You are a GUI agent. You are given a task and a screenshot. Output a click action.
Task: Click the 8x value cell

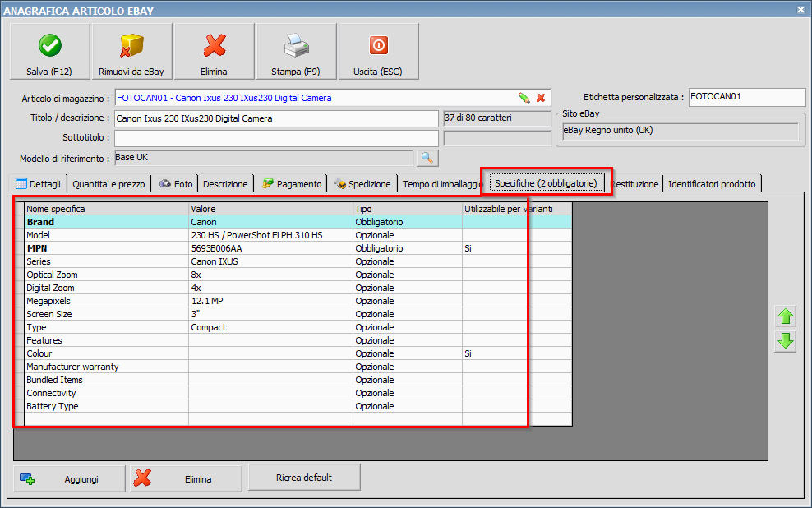[271, 275]
